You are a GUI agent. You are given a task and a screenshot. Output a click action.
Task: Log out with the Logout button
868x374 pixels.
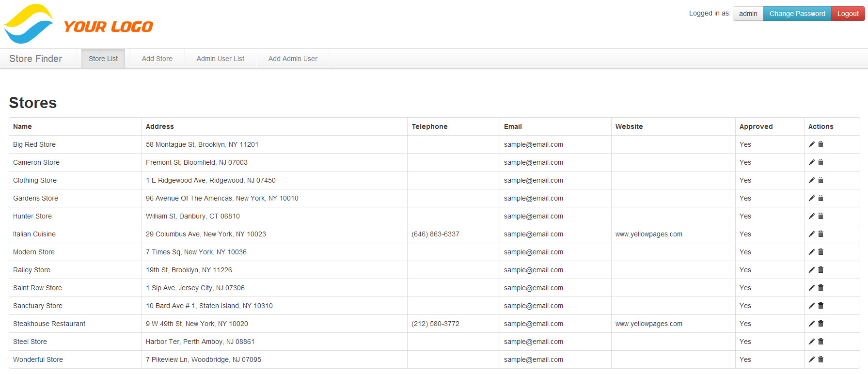[x=848, y=14]
